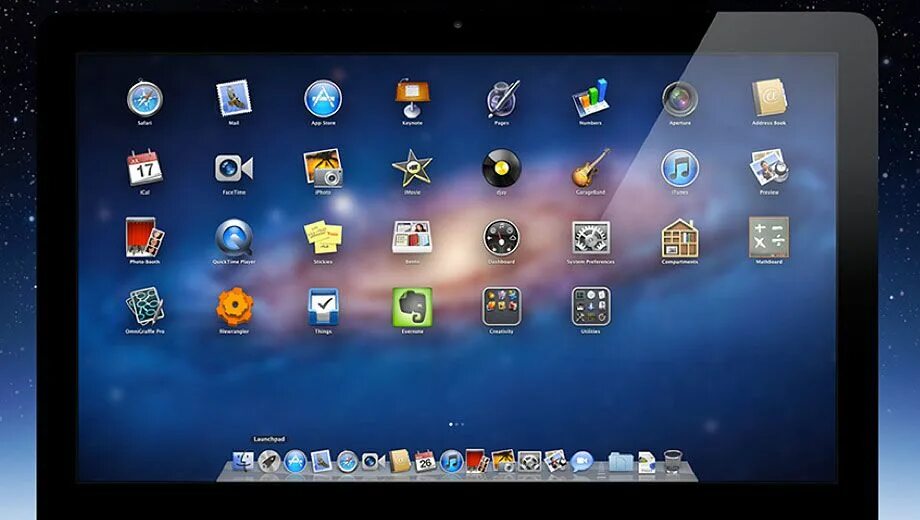Open the documents stack in the Dock
The image size is (920, 520).
[x=647, y=462]
